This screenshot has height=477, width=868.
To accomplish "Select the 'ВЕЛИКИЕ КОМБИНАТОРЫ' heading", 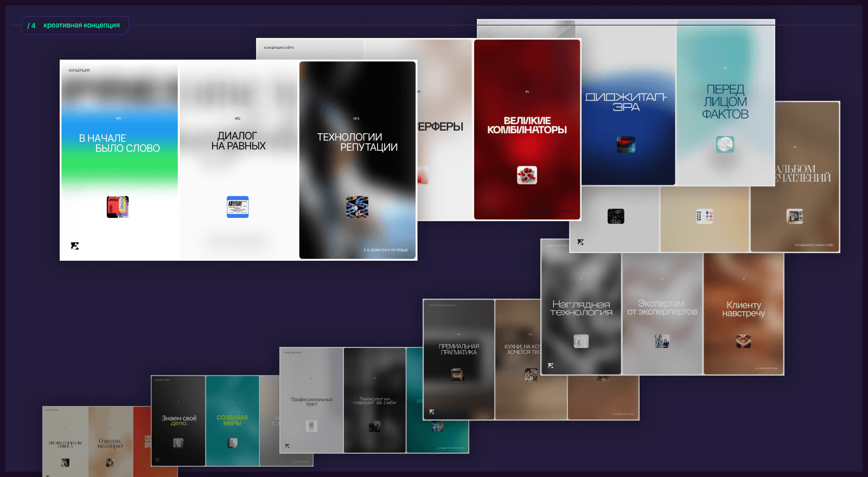I will (527, 125).
